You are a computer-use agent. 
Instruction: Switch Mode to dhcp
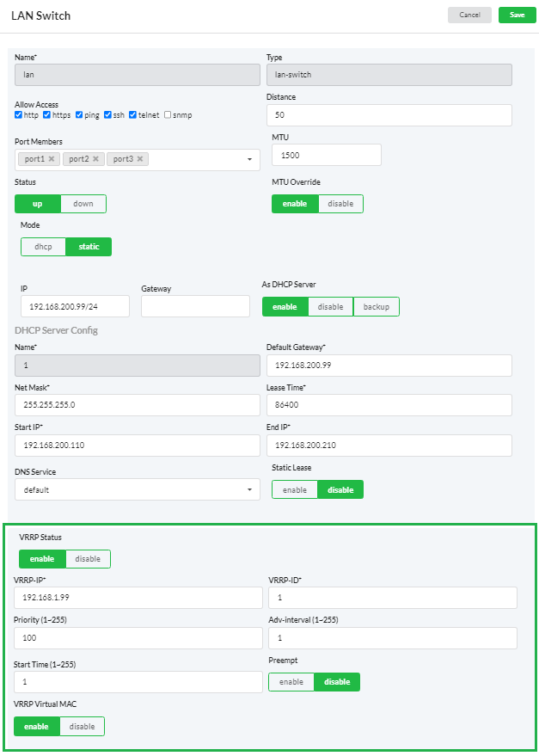point(43,246)
